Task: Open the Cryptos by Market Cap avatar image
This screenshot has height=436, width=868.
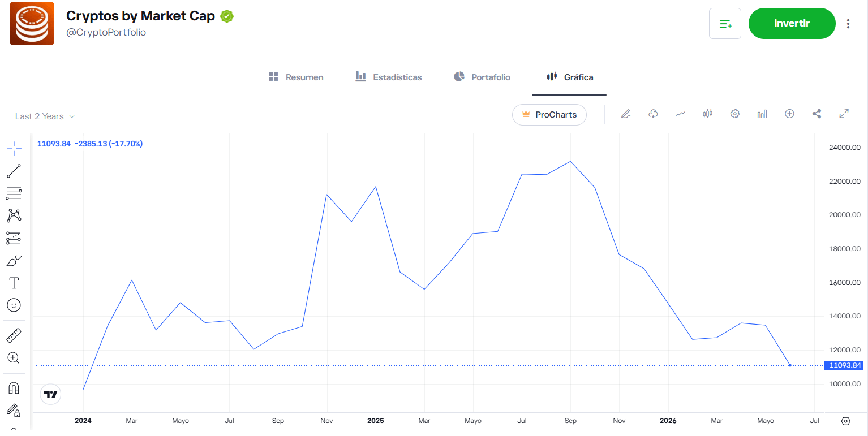Action: [32, 24]
